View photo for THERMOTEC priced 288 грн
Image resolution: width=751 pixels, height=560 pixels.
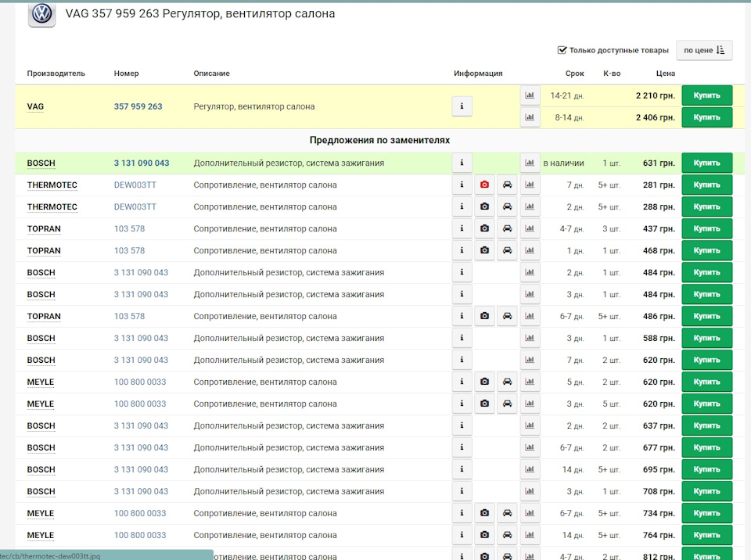(x=484, y=207)
